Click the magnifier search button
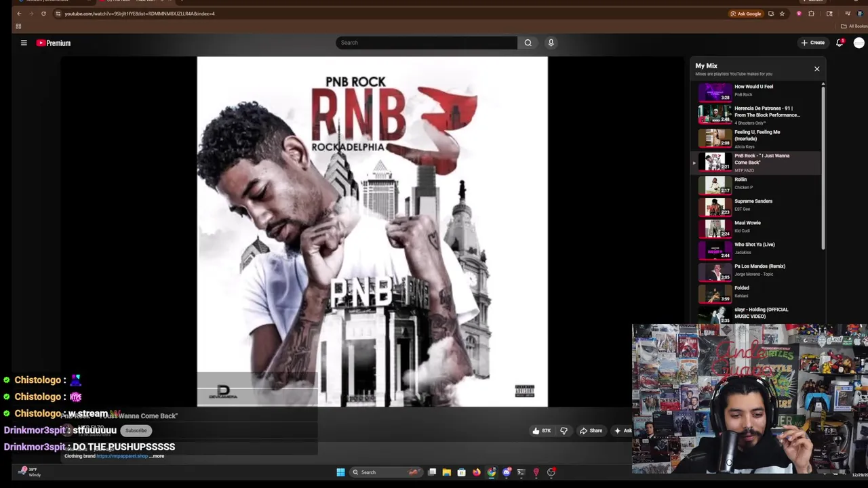Screen dimensions: 868x488 pyautogui.click(x=528, y=43)
